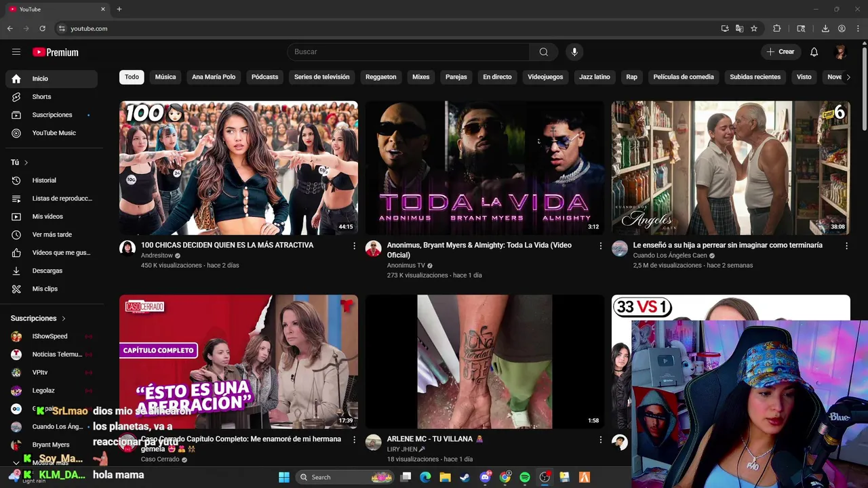Click Toda La Vida video thumbnail
This screenshot has height=488, width=868.
click(484, 167)
